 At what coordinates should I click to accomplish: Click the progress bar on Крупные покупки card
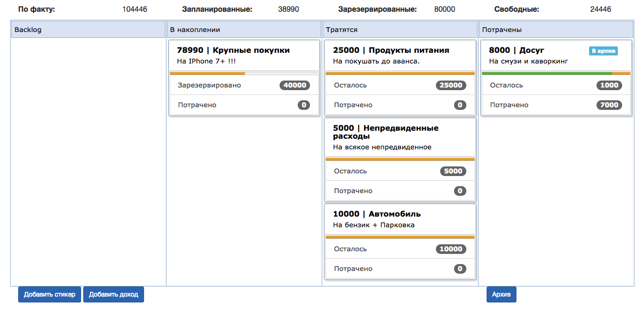tap(244, 73)
